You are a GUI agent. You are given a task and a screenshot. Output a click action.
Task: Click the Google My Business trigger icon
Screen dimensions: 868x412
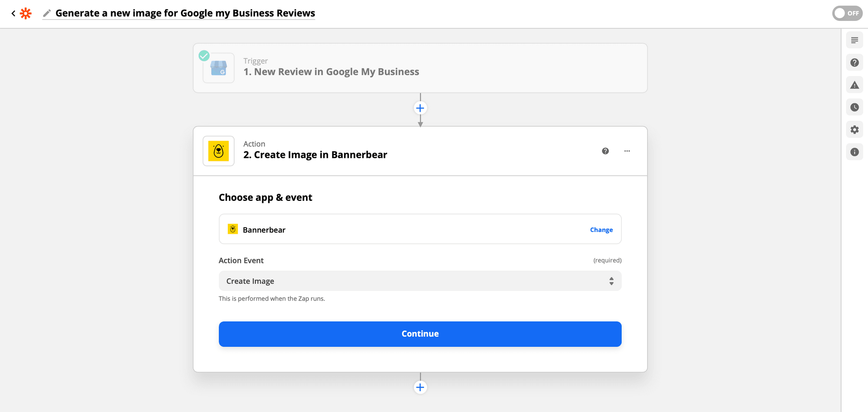tap(219, 68)
